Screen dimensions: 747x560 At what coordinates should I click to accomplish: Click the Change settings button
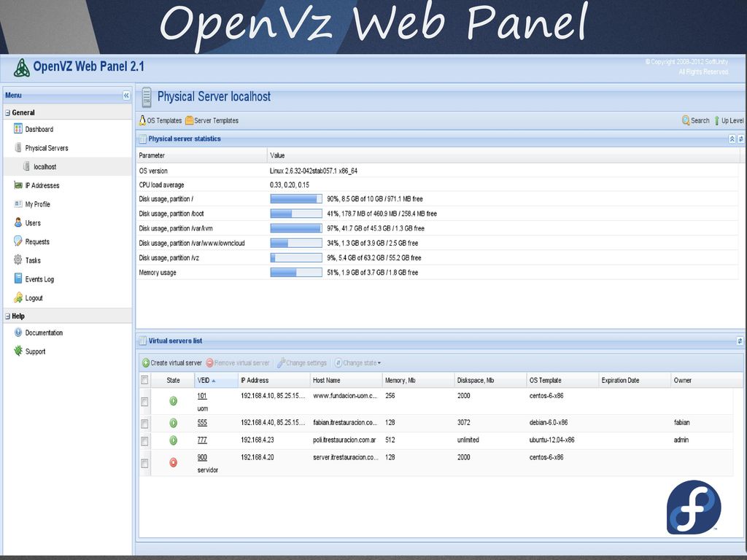click(x=302, y=363)
